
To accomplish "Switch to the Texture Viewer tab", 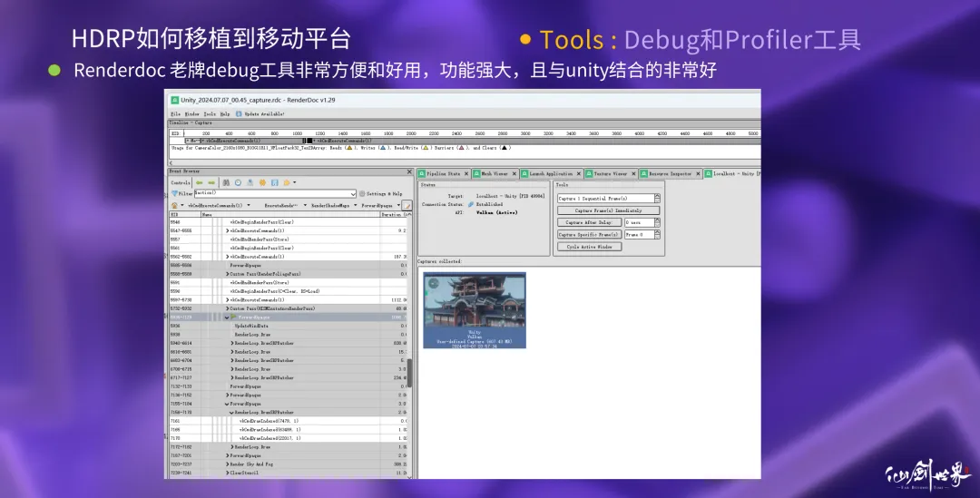I will click(610, 173).
